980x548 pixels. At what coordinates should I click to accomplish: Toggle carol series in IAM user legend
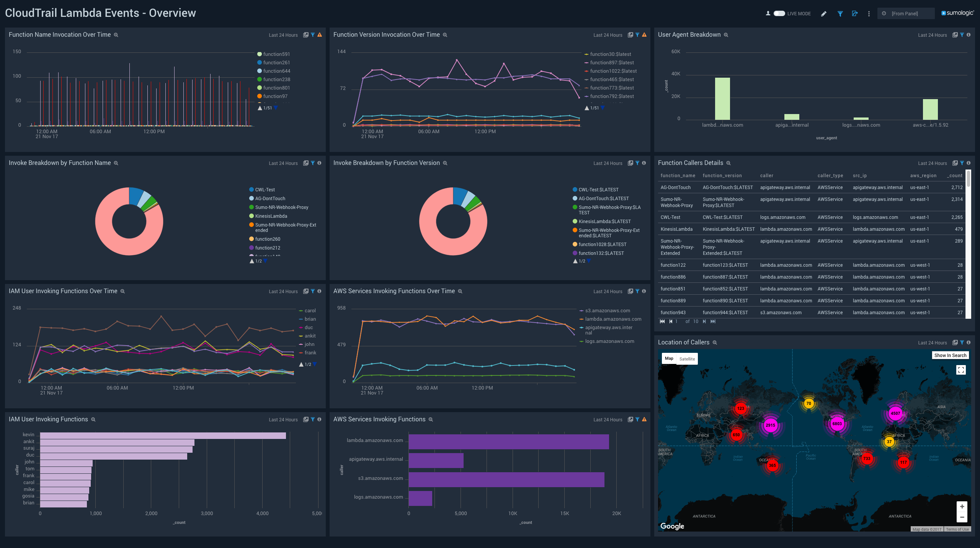click(x=307, y=311)
